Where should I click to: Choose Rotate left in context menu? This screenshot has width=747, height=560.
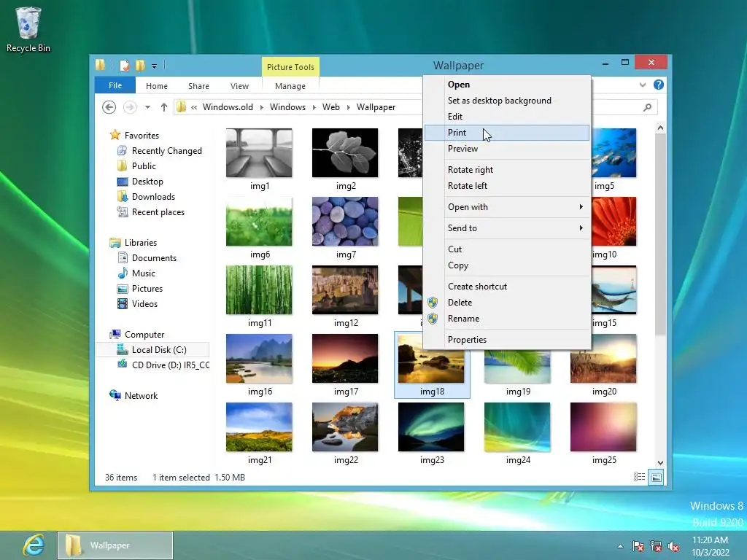506,186
